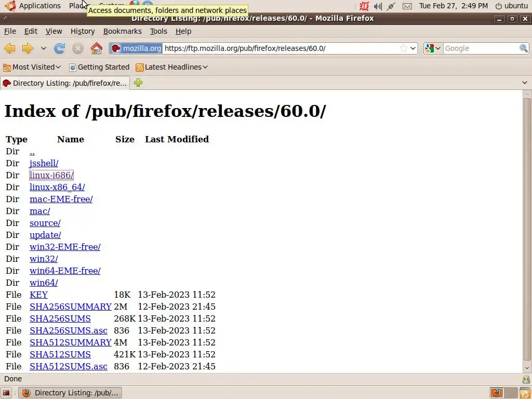Open the SHA512SUMMARY file link
The width and height of the screenshot is (532, 399).
(x=71, y=342)
